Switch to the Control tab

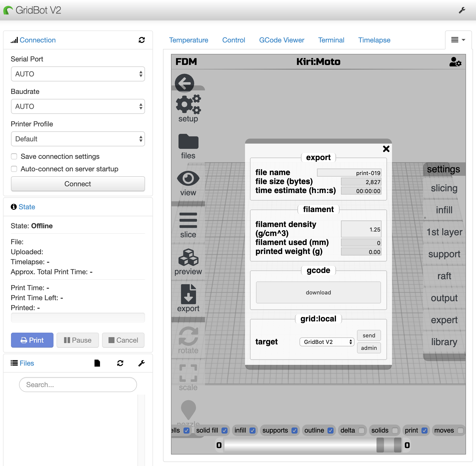(x=234, y=40)
